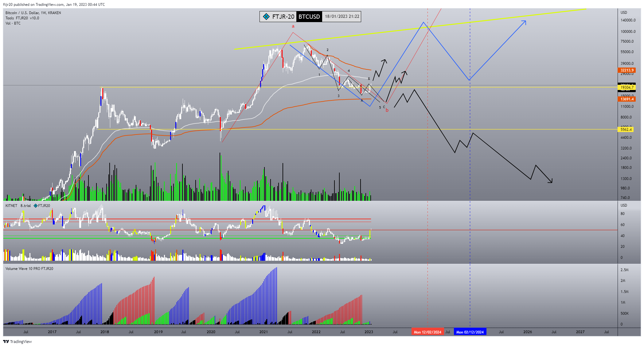Click the 4400.0 price axis value
Screen dimensions: 644x347
[626, 138]
